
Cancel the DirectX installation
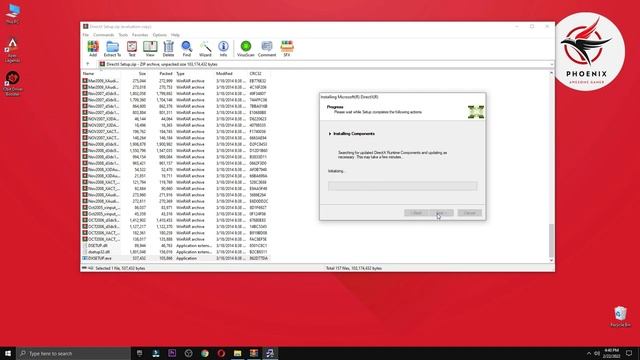469,213
